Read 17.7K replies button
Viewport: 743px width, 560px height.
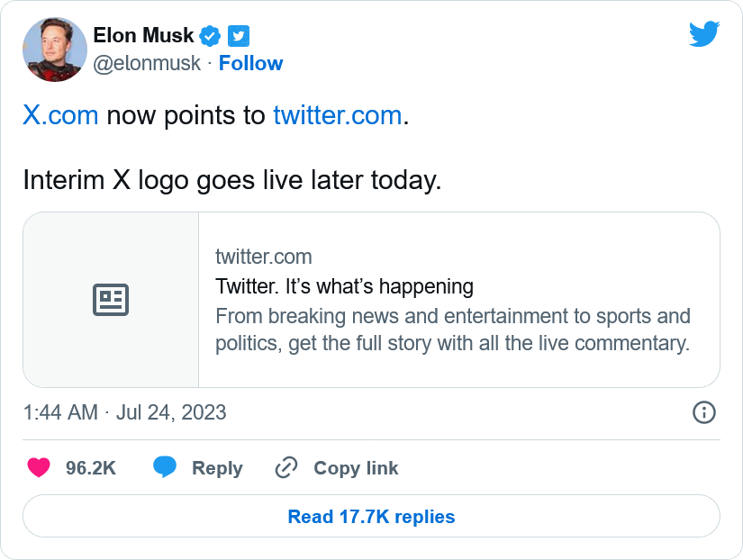(371, 517)
